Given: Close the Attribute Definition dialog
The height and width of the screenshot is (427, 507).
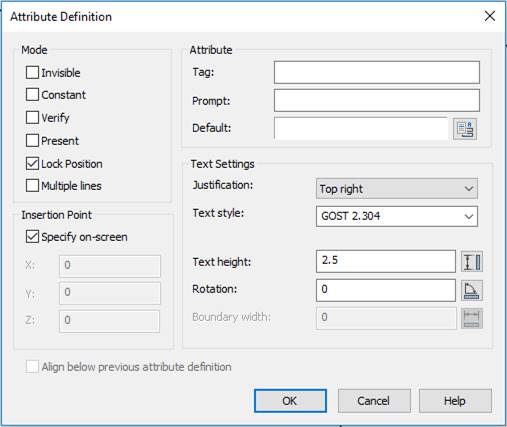Looking at the screenshot, I should [x=490, y=16].
